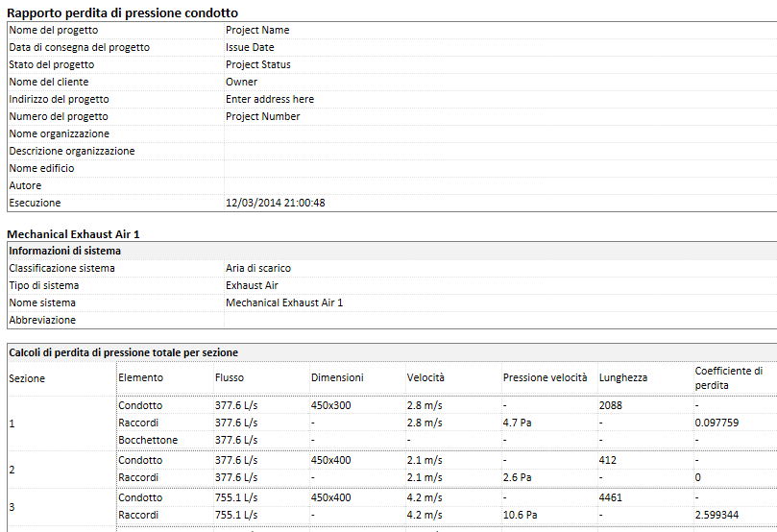The image size is (777, 532).
Task: Click the 'Owner' client name value
Action: [x=241, y=82]
